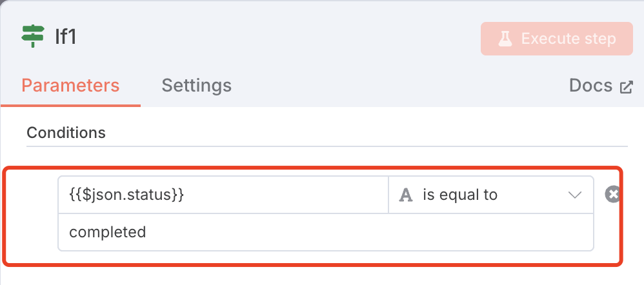Click the external link icon beside Docs
Screen dimensions: 644x285
point(627,87)
